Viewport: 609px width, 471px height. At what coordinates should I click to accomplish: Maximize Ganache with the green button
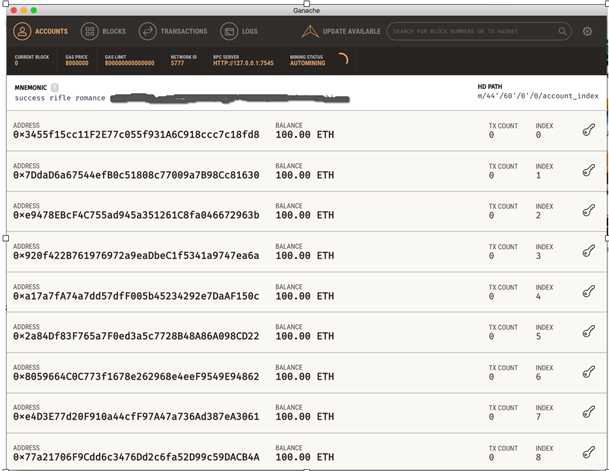34,10
